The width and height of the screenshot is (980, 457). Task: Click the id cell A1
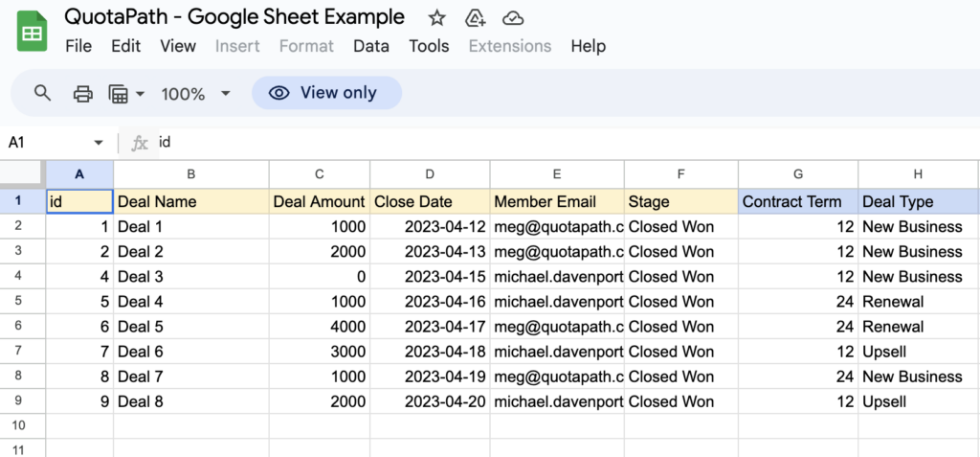[x=79, y=201]
